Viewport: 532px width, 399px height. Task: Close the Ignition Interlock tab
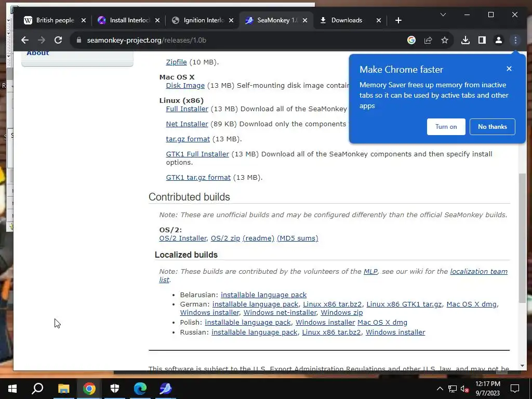pyautogui.click(x=231, y=20)
